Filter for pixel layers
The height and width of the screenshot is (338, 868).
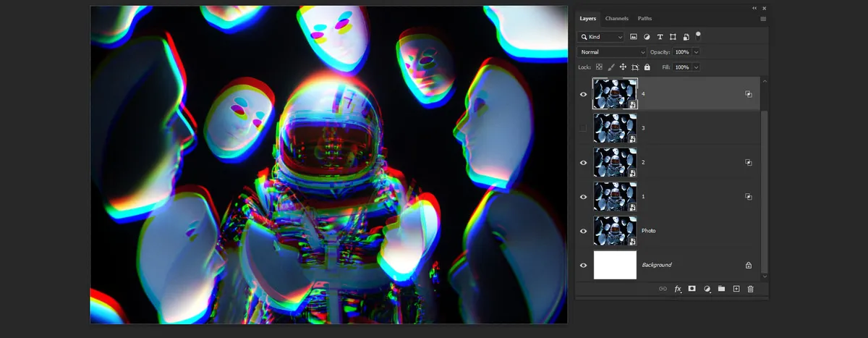[634, 36]
